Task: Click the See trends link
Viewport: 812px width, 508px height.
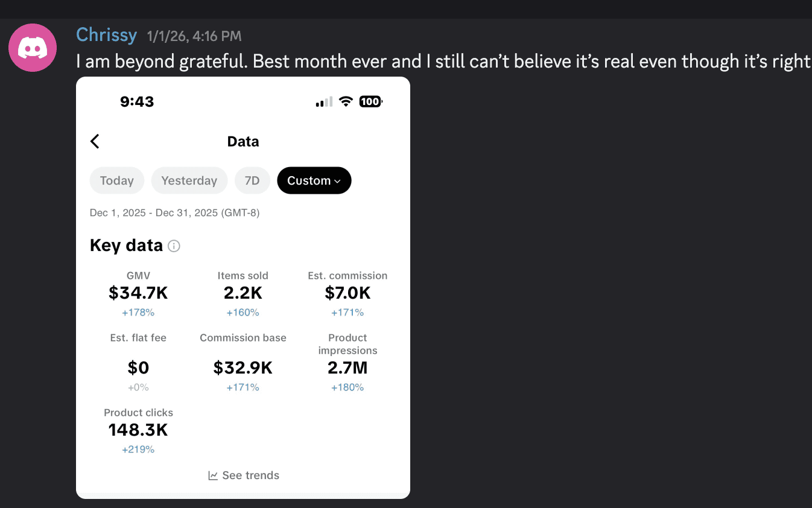Action: tap(250, 475)
